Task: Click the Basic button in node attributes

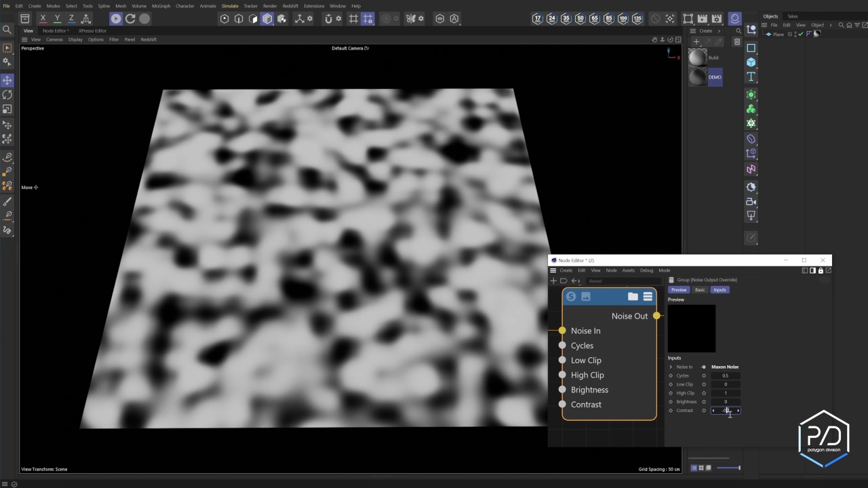Action: (x=700, y=290)
